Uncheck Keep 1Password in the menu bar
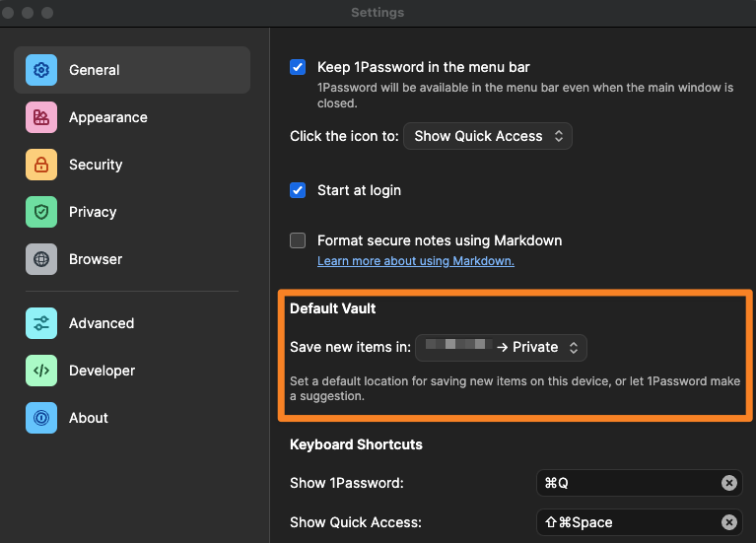Viewport: 756px width, 543px height. pyautogui.click(x=298, y=68)
